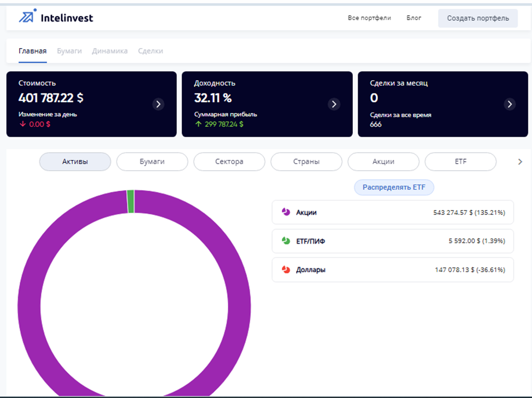
Task: Go to the Блог link
Action: coord(414,18)
